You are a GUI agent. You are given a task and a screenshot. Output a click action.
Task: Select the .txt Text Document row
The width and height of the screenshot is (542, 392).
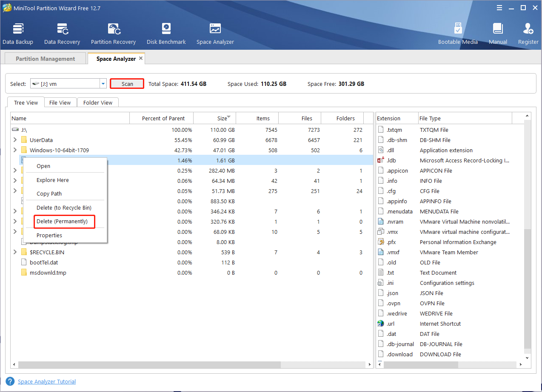pyautogui.click(x=450, y=273)
